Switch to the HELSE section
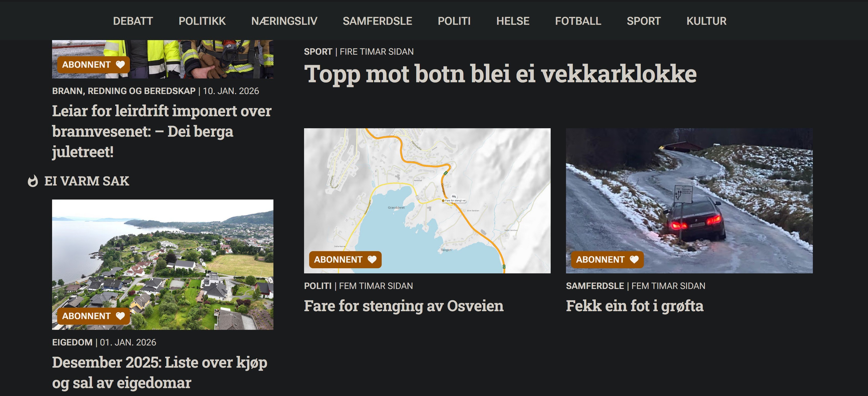868x396 pixels. coord(513,21)
